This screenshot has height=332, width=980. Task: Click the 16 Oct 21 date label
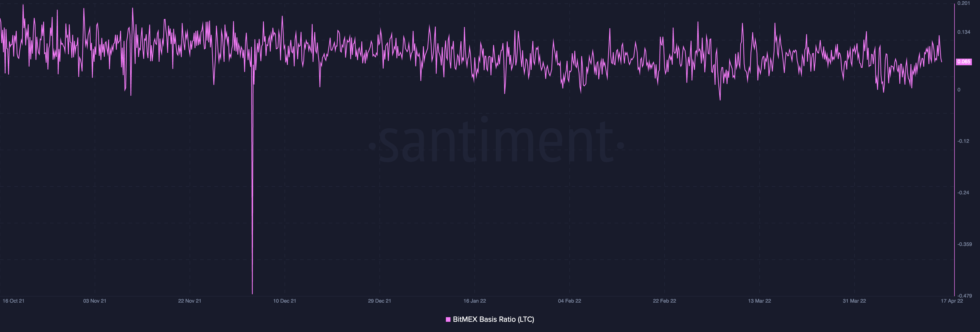13,301
